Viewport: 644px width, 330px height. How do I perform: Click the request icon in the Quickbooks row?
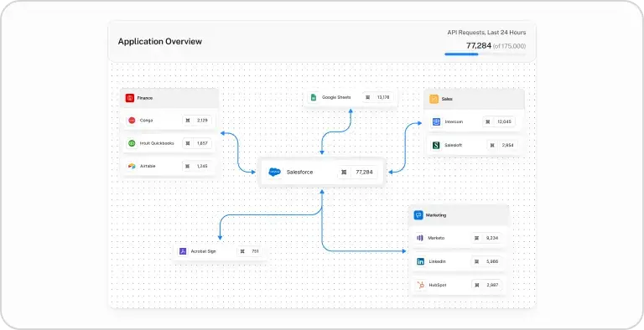188,143
